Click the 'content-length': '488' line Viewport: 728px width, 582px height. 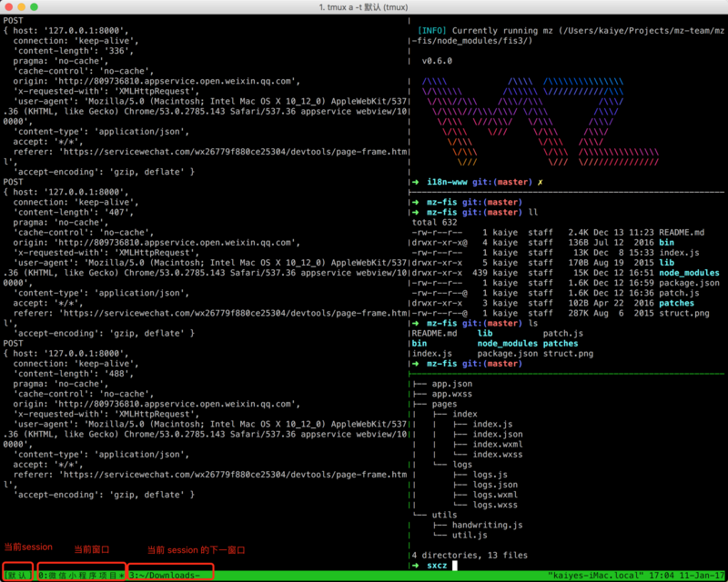pos(74,374)
